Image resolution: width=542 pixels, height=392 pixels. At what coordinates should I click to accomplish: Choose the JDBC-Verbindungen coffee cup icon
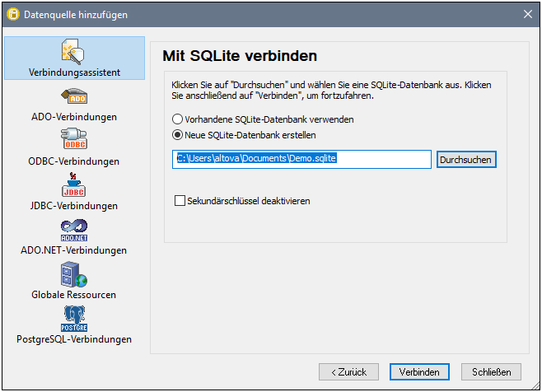73,185
